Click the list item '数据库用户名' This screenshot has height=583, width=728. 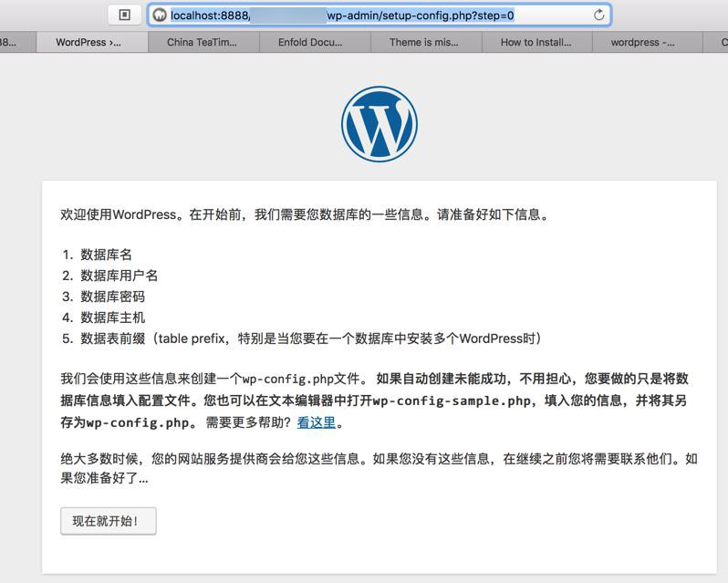[x=120, y=276]
